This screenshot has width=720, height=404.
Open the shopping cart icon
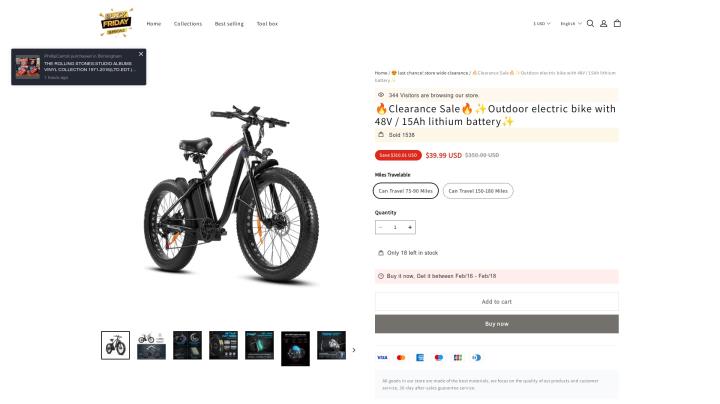[617, 23]
